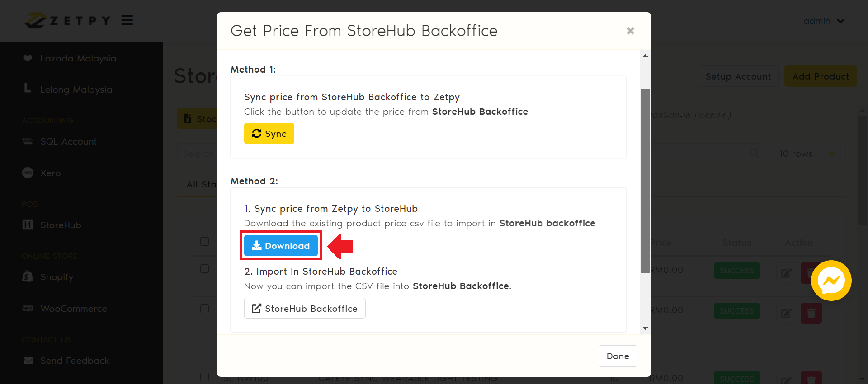Select the WooCommerce sidebar icon
The height and width of the screenshot is (384, 868).
pyautogui.click(x=28, y=309)
